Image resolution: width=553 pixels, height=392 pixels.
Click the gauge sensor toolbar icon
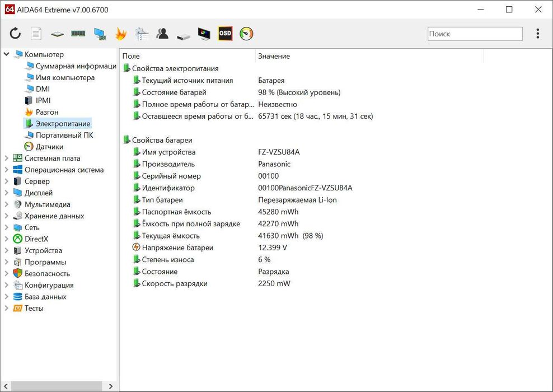click(246, 34)
